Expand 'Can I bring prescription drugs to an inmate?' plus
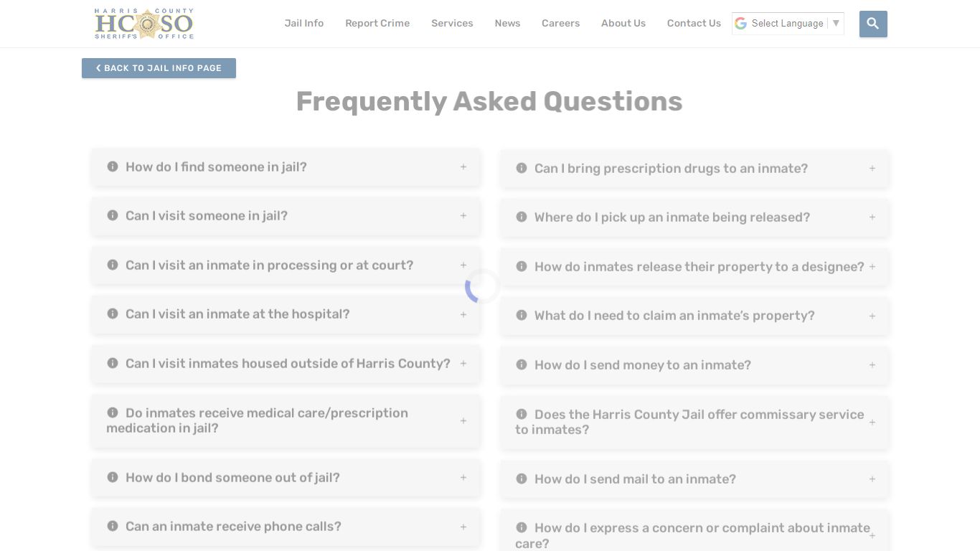Image resolution: width=980 pixels, height=551 pixels. tap(872, 168)
